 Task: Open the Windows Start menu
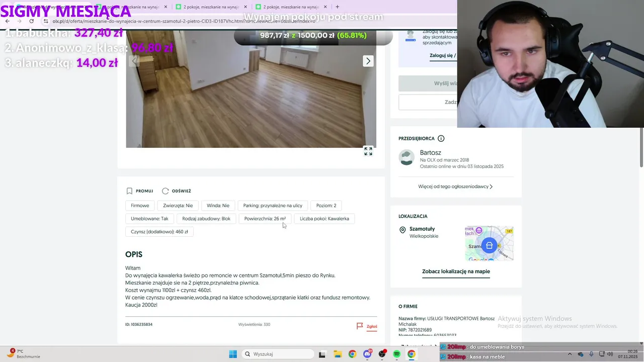pos(233,354)
